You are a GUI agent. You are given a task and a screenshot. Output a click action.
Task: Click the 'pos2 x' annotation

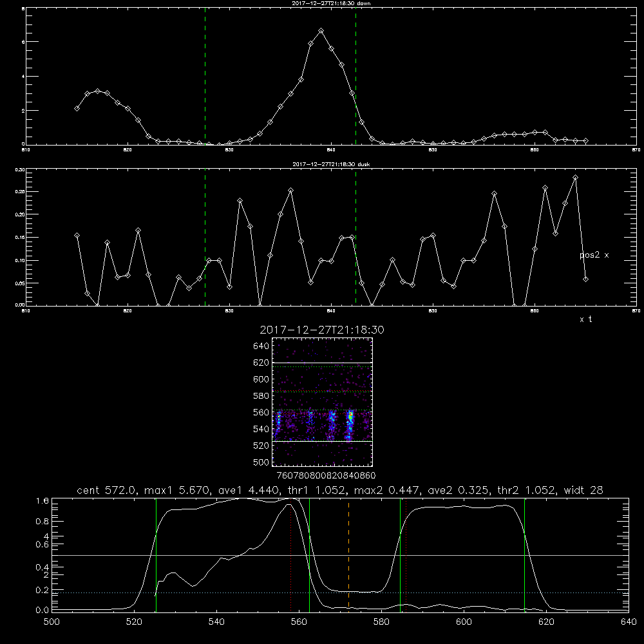coord(594,255)
